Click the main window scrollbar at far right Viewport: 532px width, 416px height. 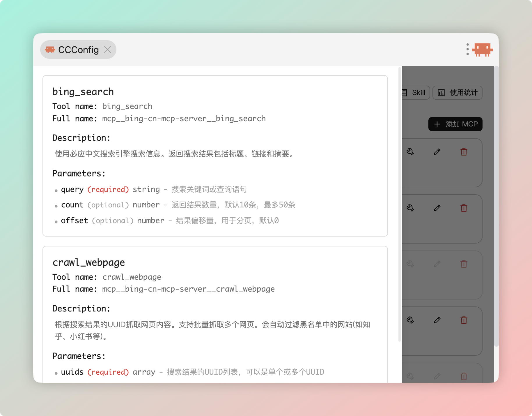pyautogui.click(x=496, y=206)
